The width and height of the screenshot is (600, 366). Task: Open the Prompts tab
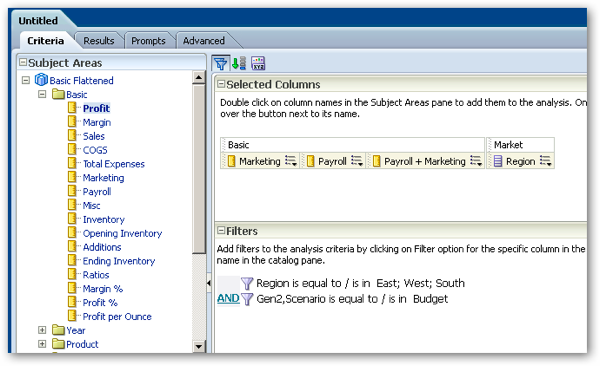(148, 41)
